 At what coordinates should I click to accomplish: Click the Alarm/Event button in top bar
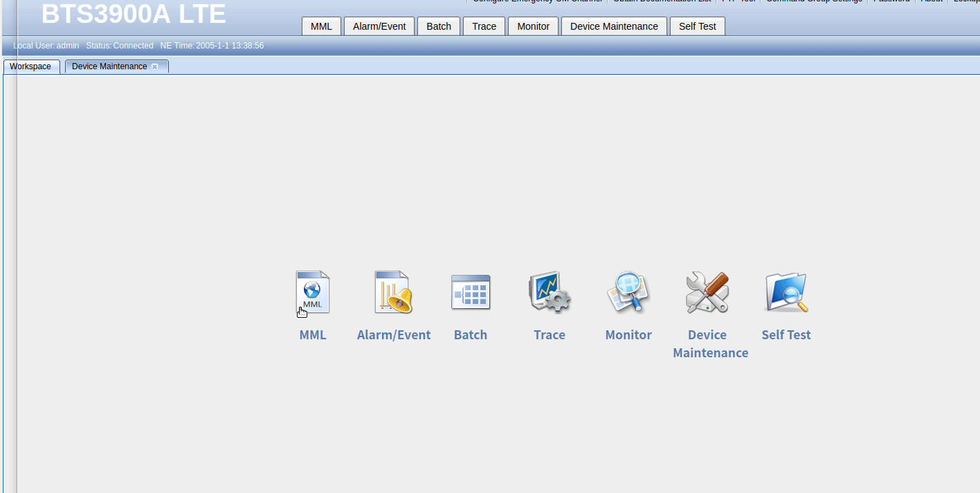tap(379, 26)
